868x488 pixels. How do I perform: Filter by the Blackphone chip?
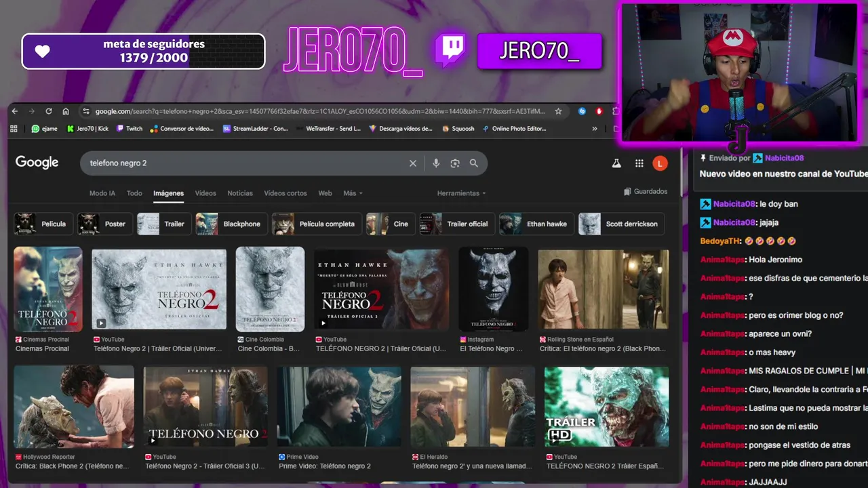point(231,224)
